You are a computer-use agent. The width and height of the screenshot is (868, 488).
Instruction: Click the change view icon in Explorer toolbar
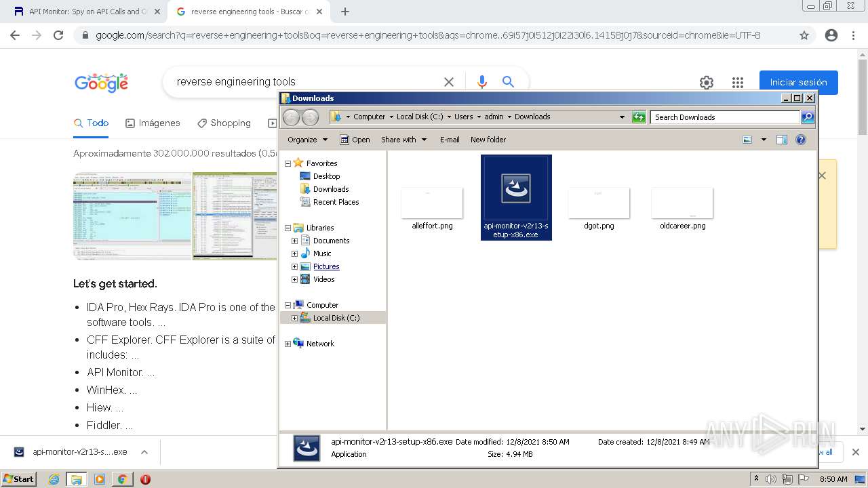[747, 140]
